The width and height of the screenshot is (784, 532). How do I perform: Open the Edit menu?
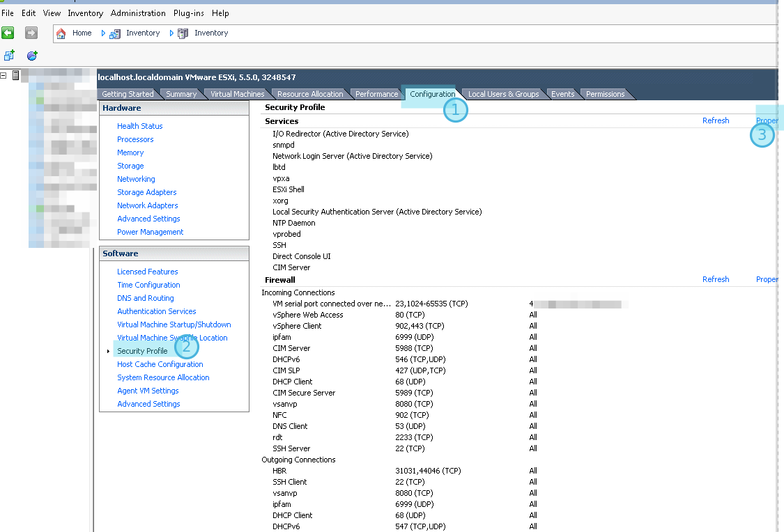coord(29,13)
